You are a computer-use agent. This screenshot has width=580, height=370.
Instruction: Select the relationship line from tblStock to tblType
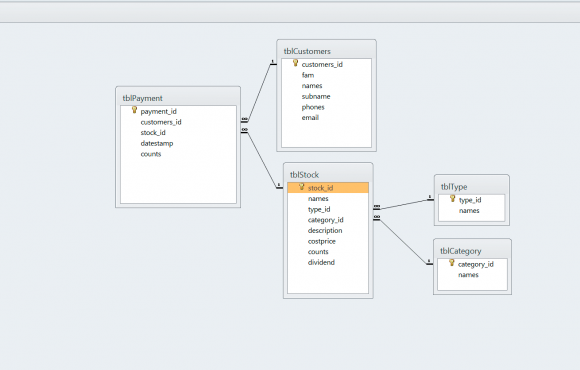pyautogui.click(x=403, y=205)
